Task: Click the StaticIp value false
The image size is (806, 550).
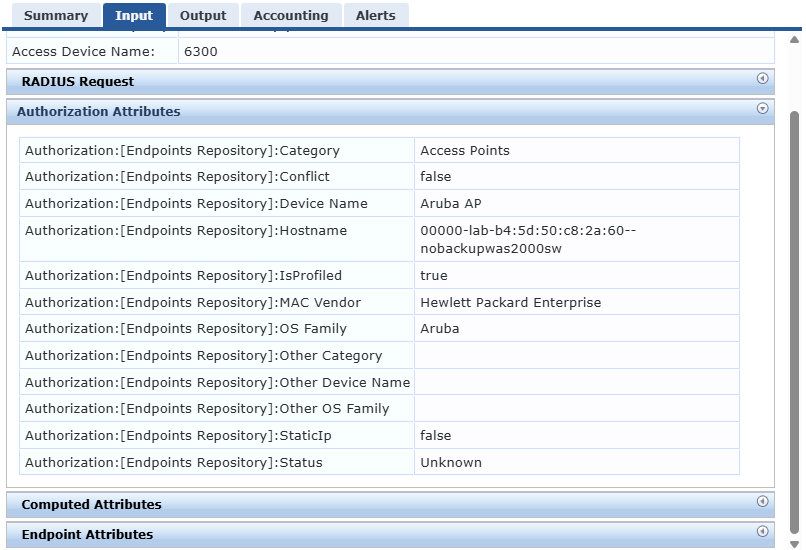Action: click(435, 435)
